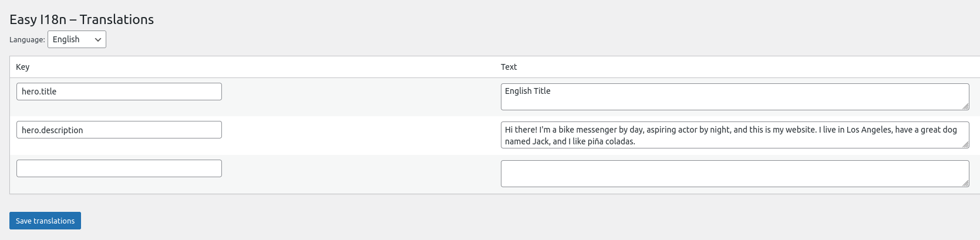Image resolution: width=980 pixels, height=240 pixels.
Task: Focus the hero.title key field
Action: pyautogui.click(x=119, y=92)
